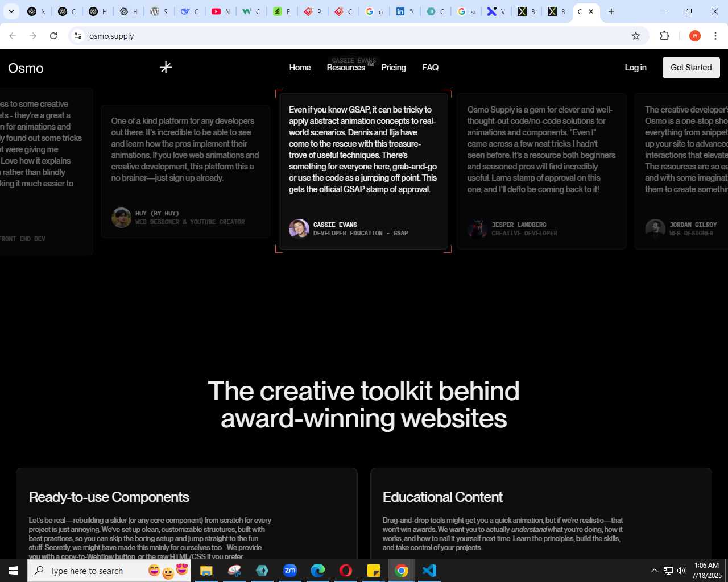Close the active osmo.supply tab
This screenshot has height=582, width=728.
[x=591, y=11]
